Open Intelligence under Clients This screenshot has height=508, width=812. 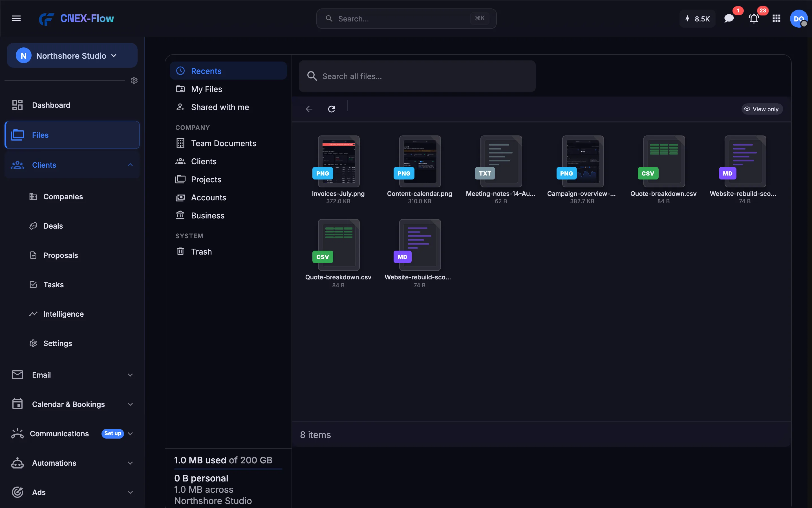[57, 314]
